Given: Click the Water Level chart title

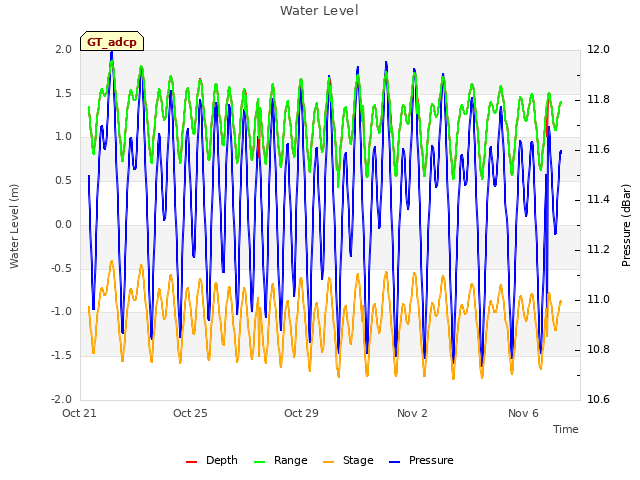Looking at the screenshot, I should tap(319, 11).
